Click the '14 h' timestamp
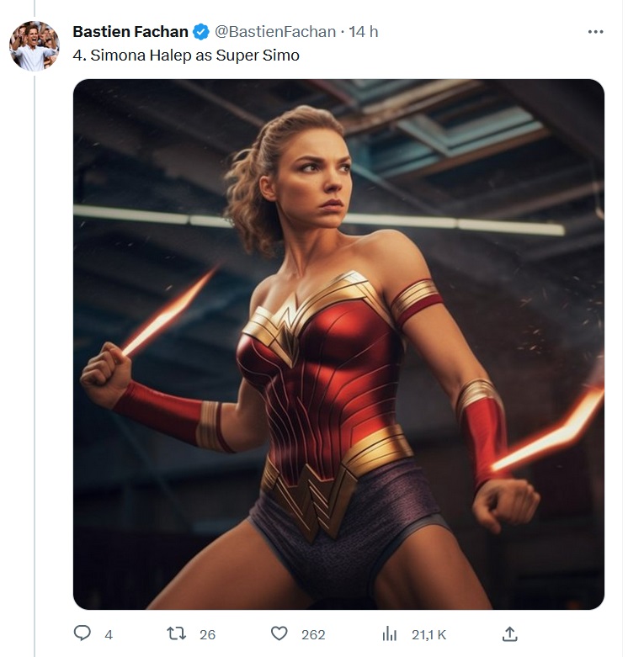 coord(364,32)
